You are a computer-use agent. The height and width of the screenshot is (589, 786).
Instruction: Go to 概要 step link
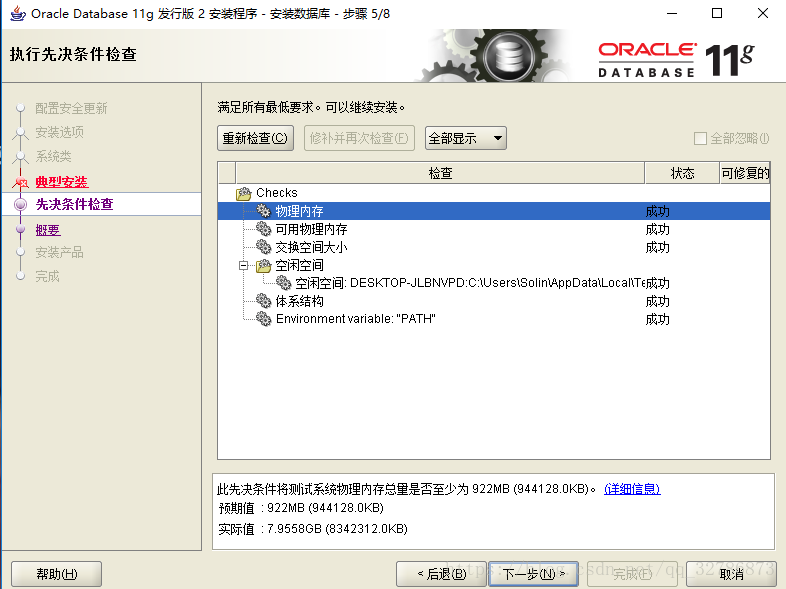(x=48, y=230)
